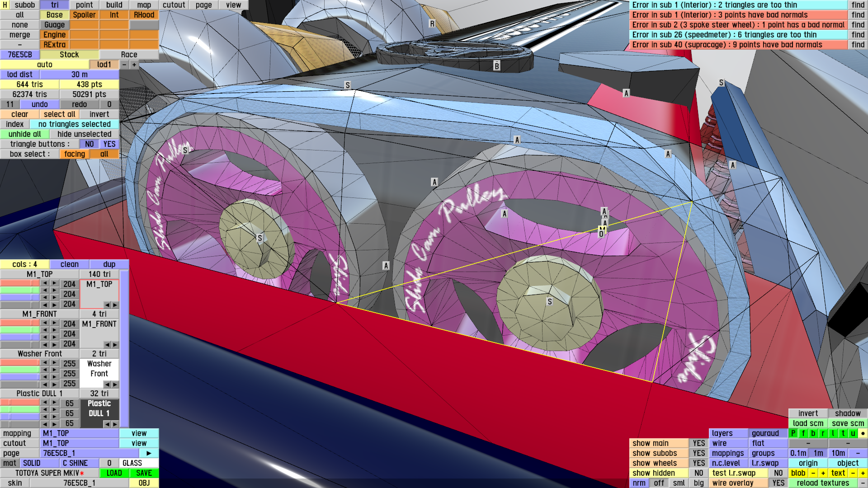This screenshot has width=868, height=488.
Task: Open the mapping M1_TOP selector
Action: tap(80, 433)
